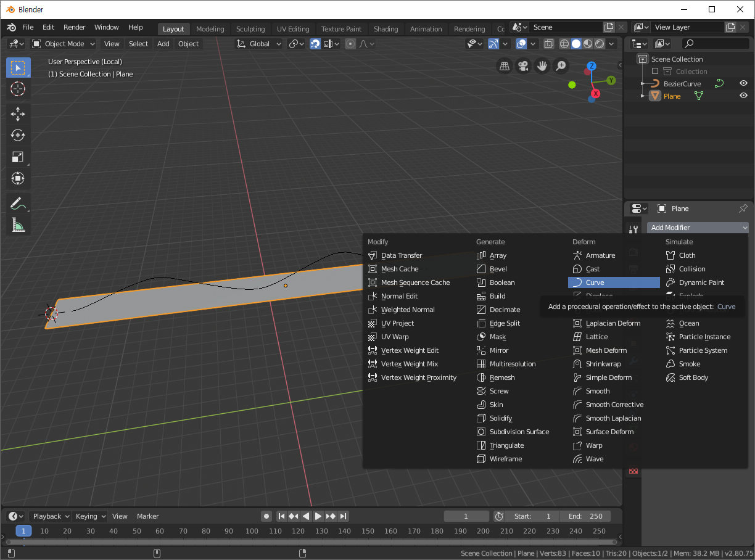Screen dimensions: 755x560
Task: Hide Plane in viewport
Action: 743,96
